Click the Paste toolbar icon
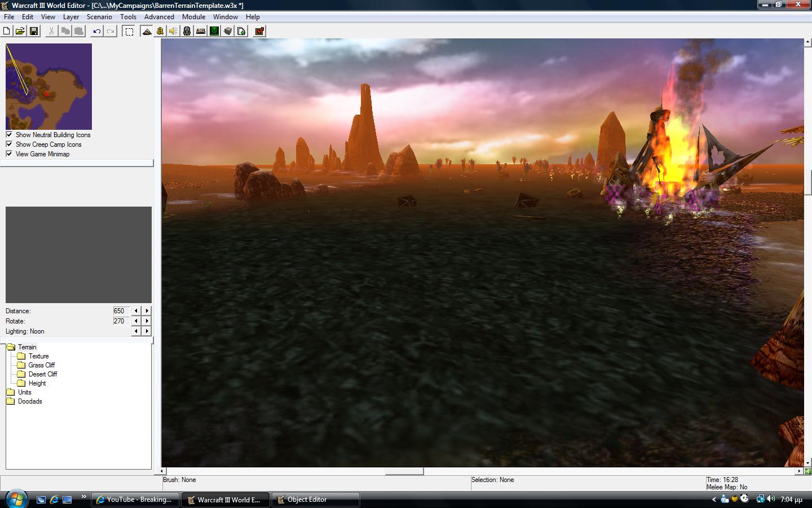Image resolution: width=812 pixels, height=508 pixels. coord(79,31)
